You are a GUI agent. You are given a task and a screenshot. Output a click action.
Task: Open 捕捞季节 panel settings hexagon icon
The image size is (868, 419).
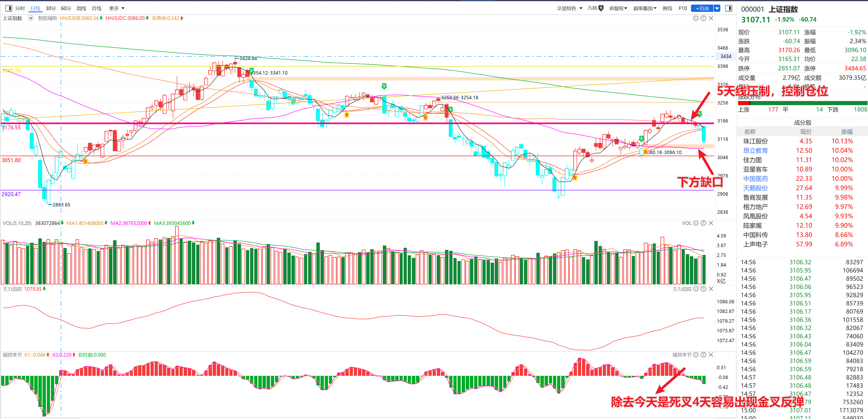(x=696, y=355)
